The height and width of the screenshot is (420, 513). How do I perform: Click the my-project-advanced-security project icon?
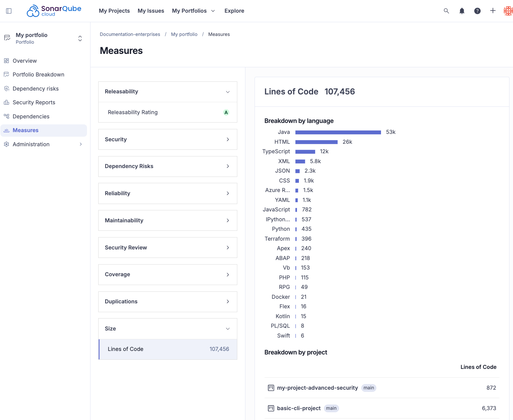click(271, 388)
